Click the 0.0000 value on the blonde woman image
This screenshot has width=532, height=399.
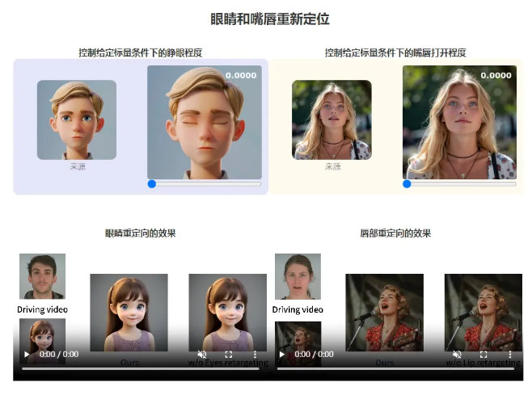[496, 75]
